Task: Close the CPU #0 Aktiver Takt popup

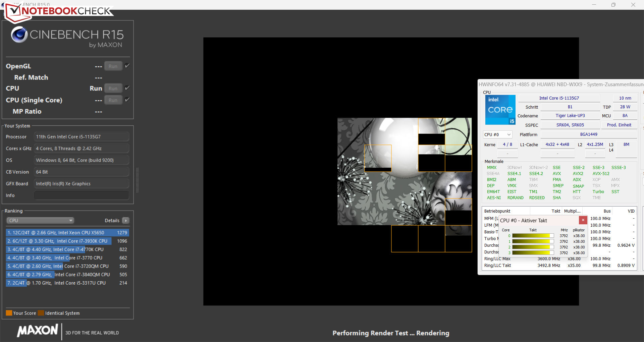Action: click(583, 220)
